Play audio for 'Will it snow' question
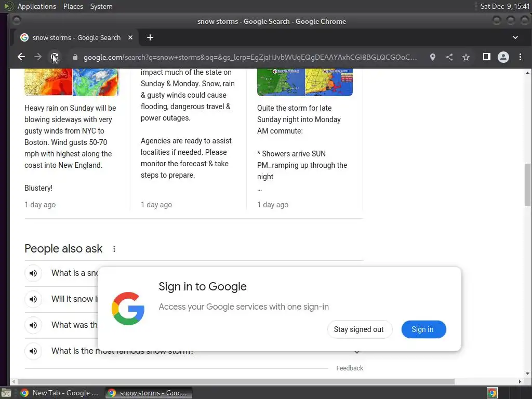 pyautogui.click(x=33, y=299)
